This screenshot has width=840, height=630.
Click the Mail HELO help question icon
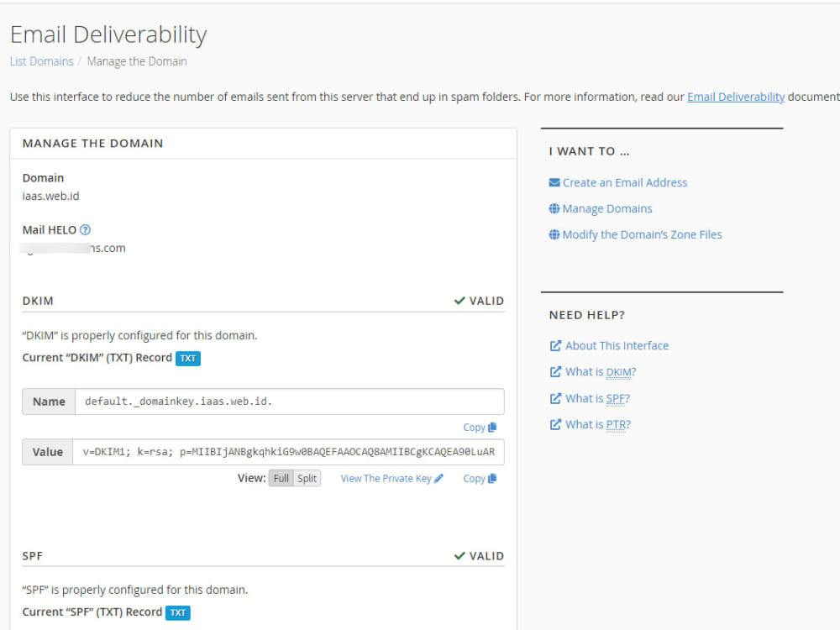point(85,230)
